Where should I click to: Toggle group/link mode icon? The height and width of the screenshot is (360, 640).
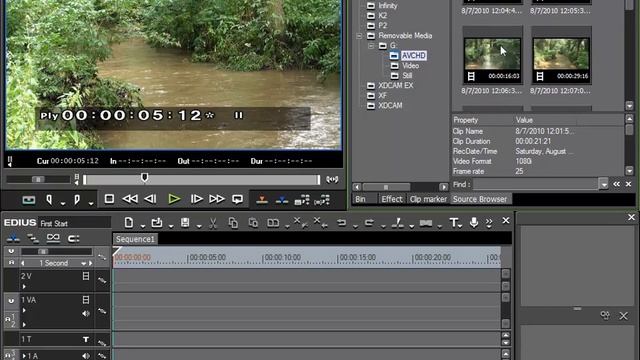point(53,238)
